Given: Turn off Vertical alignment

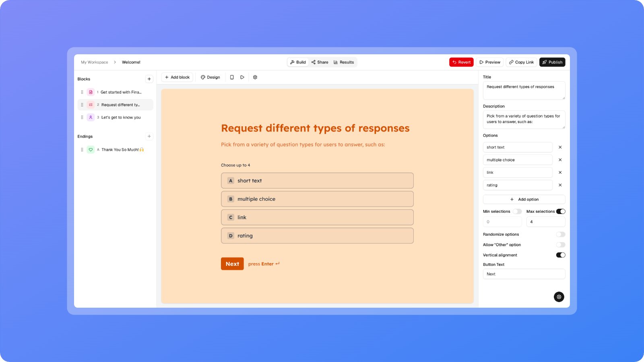Looking at the screenshot, I should click(561, 255).
